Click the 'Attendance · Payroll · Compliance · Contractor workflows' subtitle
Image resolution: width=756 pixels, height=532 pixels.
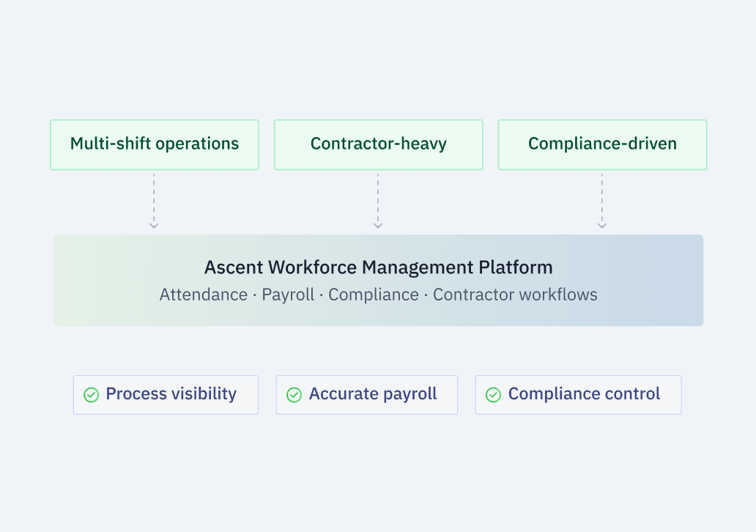click(379, 295)
